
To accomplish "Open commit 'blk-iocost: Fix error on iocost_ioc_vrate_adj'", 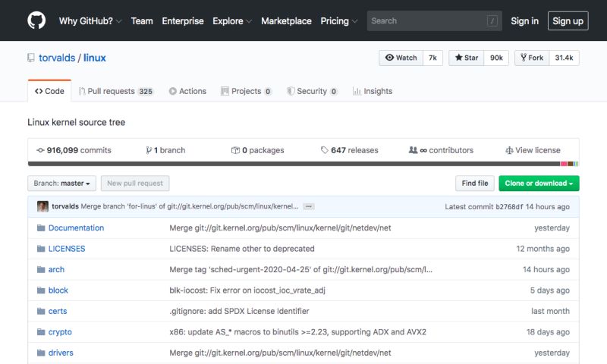I will [247, 290].
